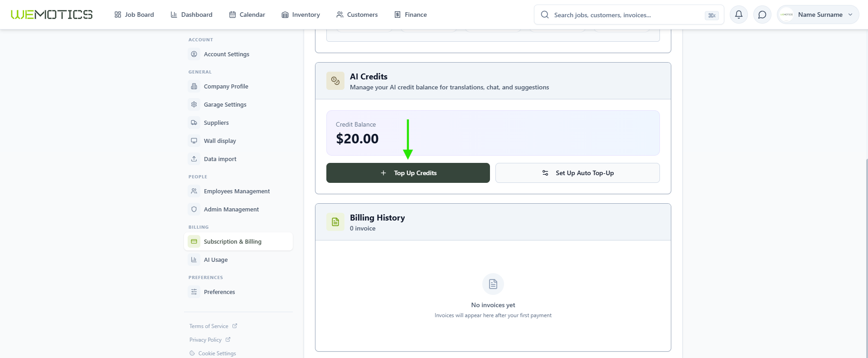Viewport: 868px width, 358px height.
Task: Open Wall display settings
Action: coord(238,141)
